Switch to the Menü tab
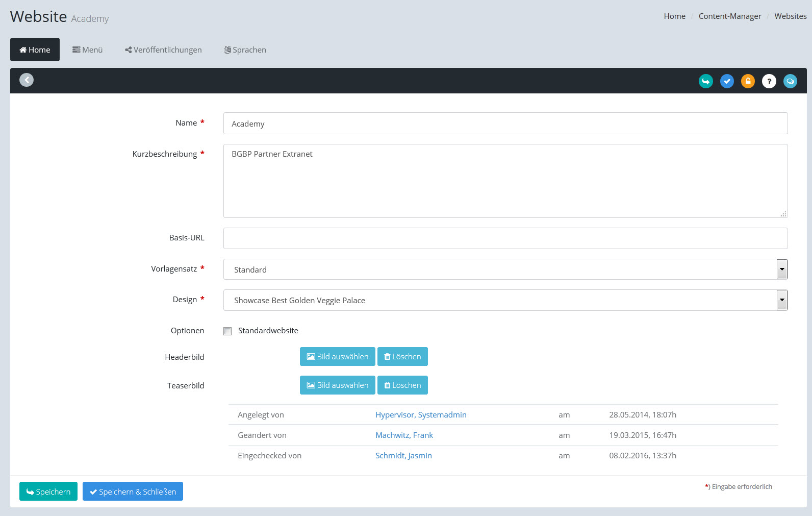The height and width of the screenshot is (516, 812). (87, 50)
